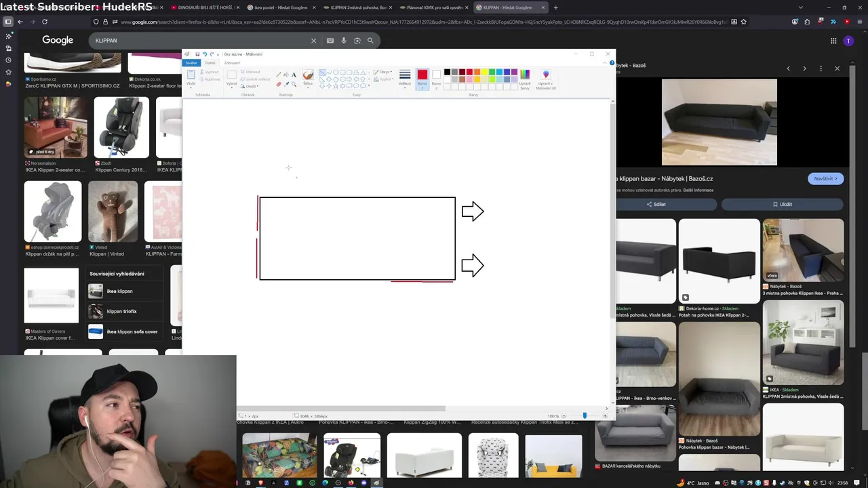Click the Sdílet share button
Image resolution: width=868 pixels, height=488 pixels.
coord(656,204)
